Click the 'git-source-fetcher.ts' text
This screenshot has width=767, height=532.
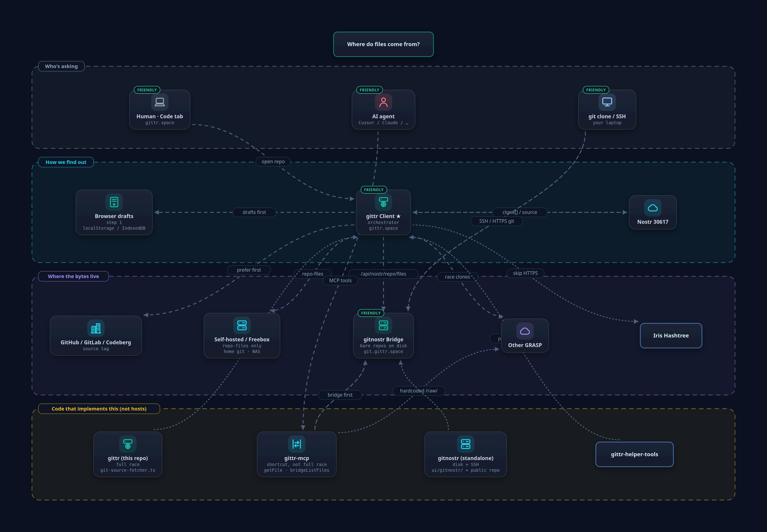(x=128, y=470)
